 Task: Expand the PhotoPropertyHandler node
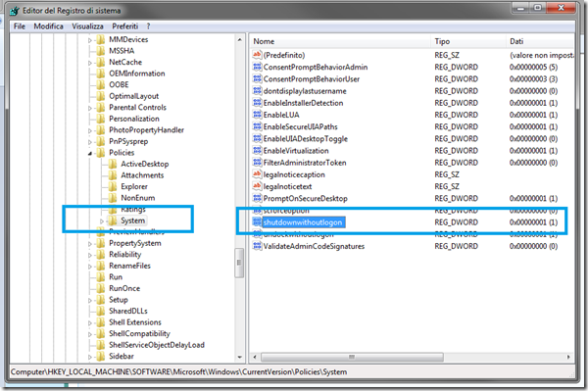(x=90, y=130)
